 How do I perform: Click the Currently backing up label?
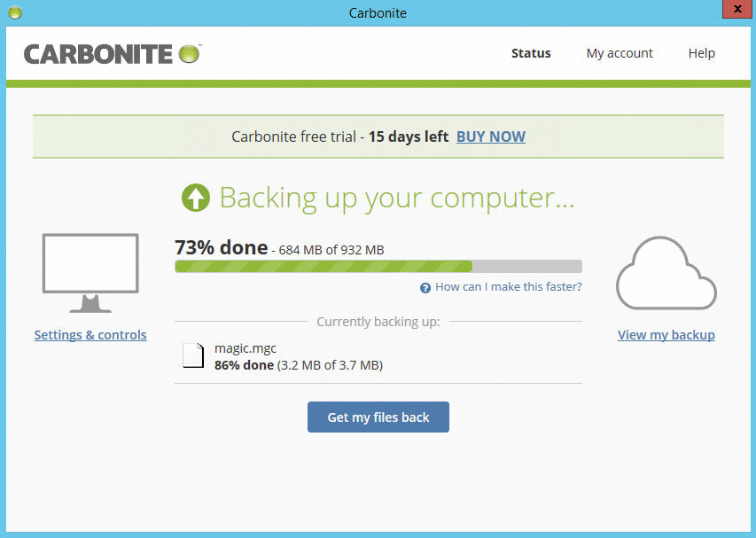tap(378, 322)
